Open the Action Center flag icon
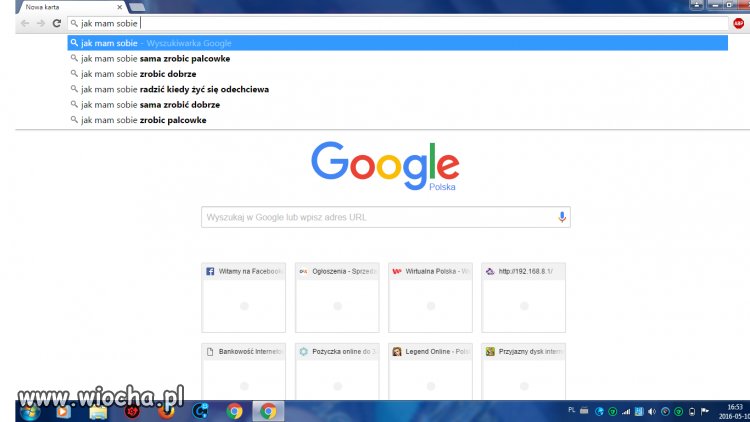Image resolution: width=750 pixels, height=422 pixels. [x=705, y=411]
